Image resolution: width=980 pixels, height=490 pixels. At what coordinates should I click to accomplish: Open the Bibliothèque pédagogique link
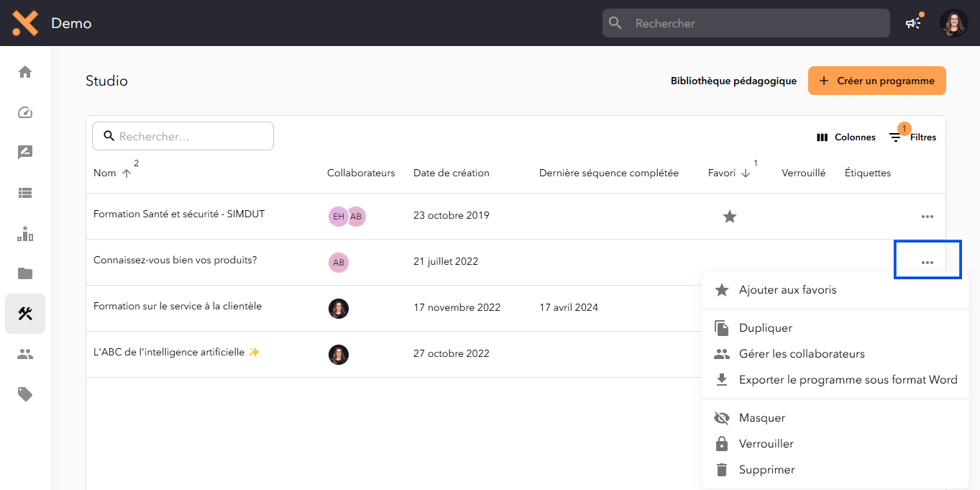coord(733,81)
